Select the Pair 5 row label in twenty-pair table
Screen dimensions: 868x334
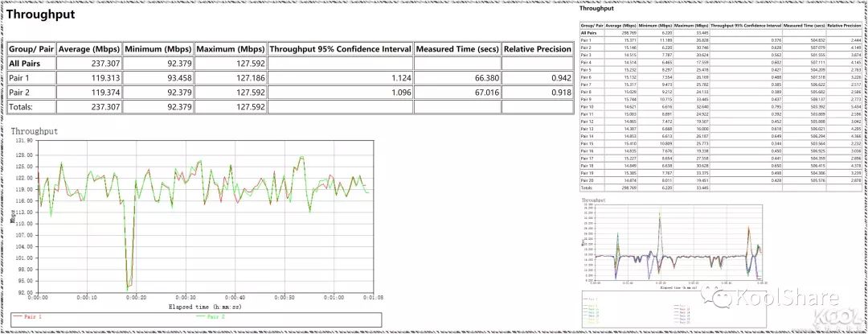586,70
